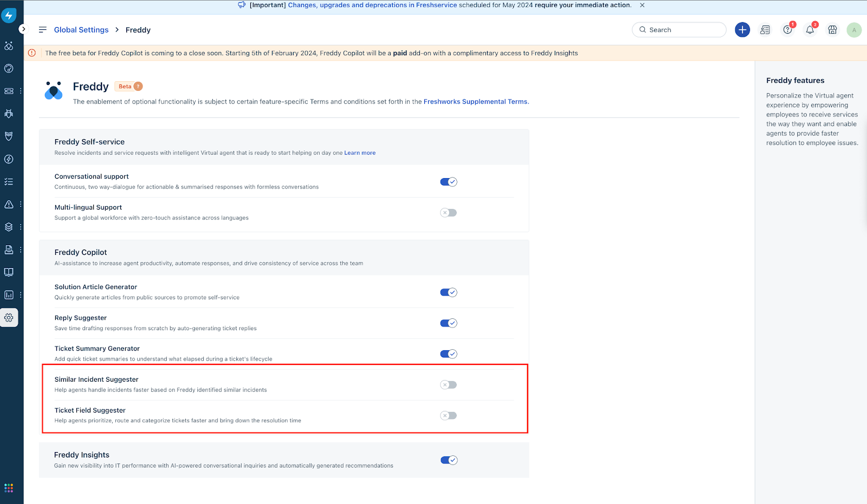
Task: Open the printer-style icon above Solutions in the sidebar
Action: coord(9,250)
